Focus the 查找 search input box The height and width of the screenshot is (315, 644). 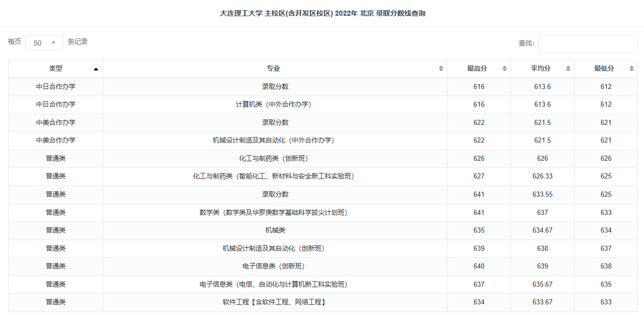click(x=587, y=43)
